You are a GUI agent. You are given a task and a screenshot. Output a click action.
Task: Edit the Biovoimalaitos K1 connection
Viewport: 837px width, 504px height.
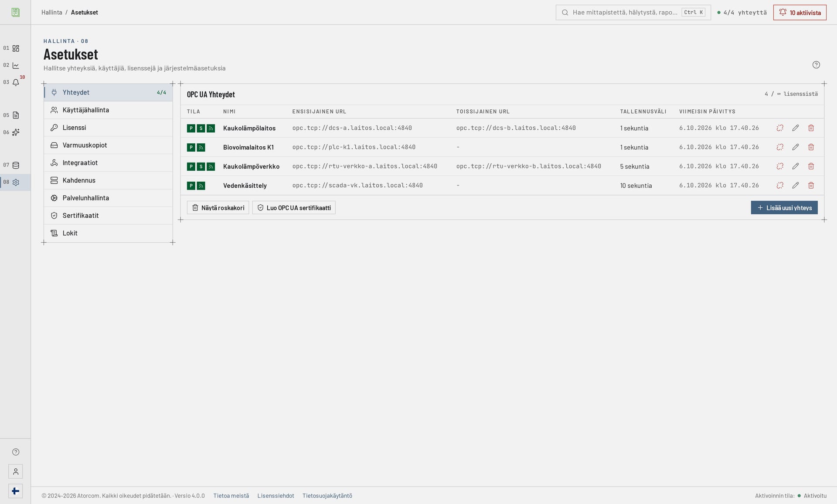pos(796,147)
